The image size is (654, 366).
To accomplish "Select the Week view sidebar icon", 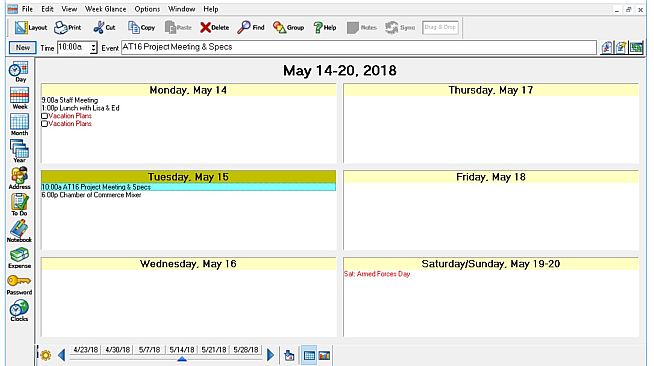I will tap(19, 98).
